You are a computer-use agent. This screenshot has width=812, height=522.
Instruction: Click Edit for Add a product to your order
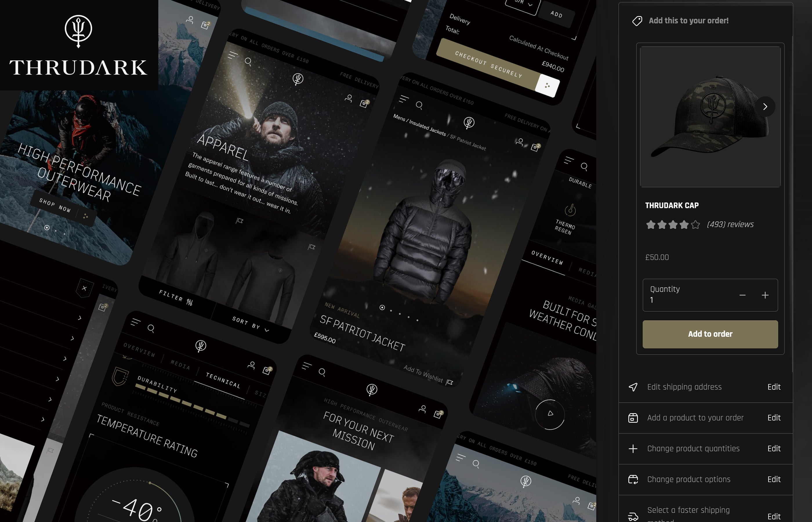pyautogui.click(x=774, y=418)
